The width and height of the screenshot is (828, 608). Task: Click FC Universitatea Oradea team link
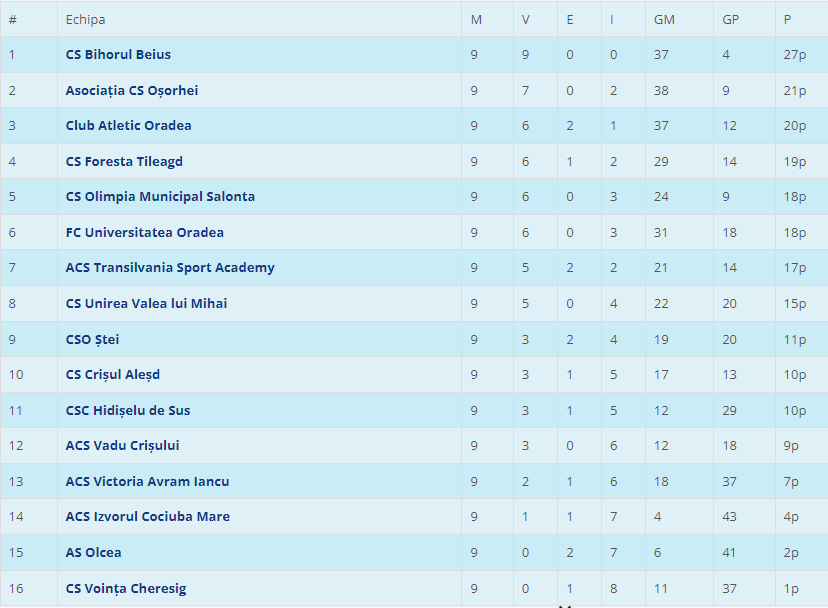[144, 232]
